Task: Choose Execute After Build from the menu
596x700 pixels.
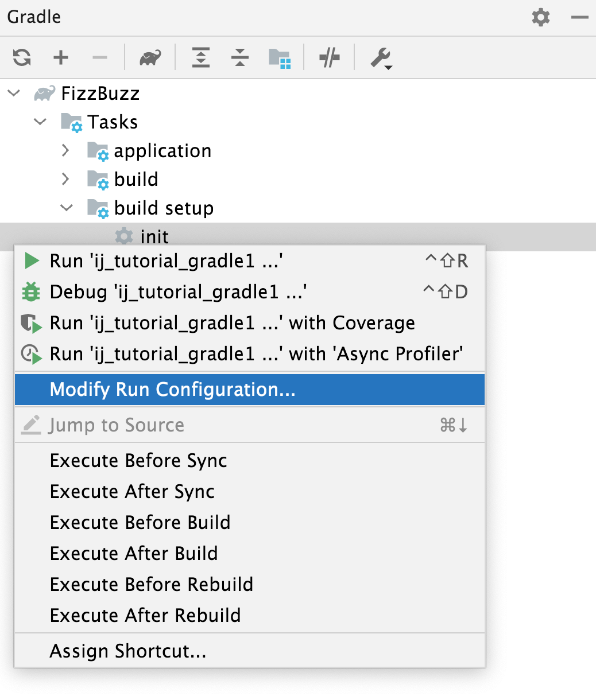Action: 134,553
